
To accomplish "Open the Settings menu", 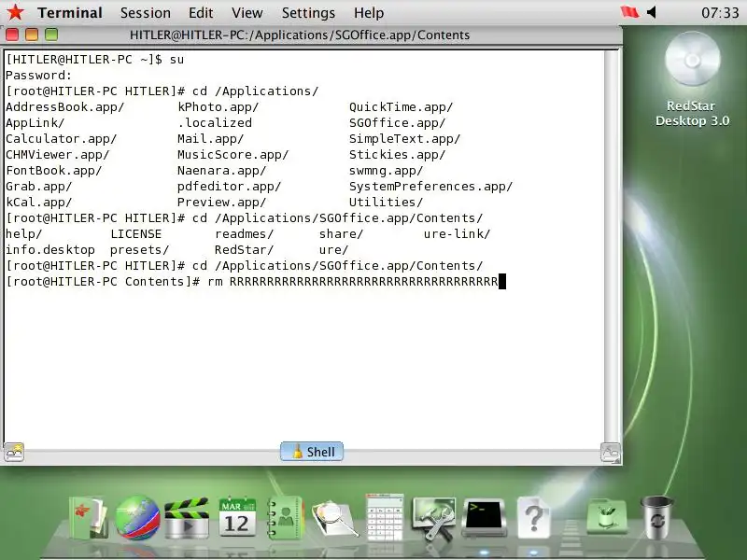I will 308,13.
